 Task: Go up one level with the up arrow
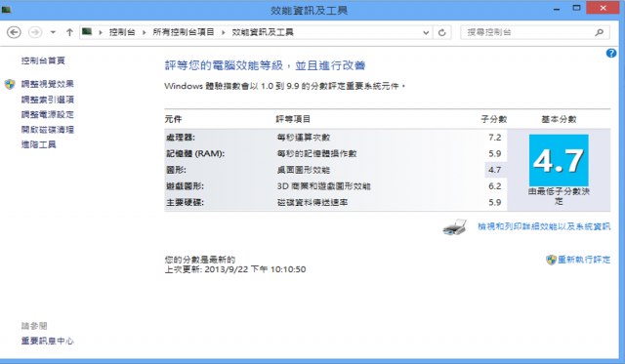click(x=69, y=32)
